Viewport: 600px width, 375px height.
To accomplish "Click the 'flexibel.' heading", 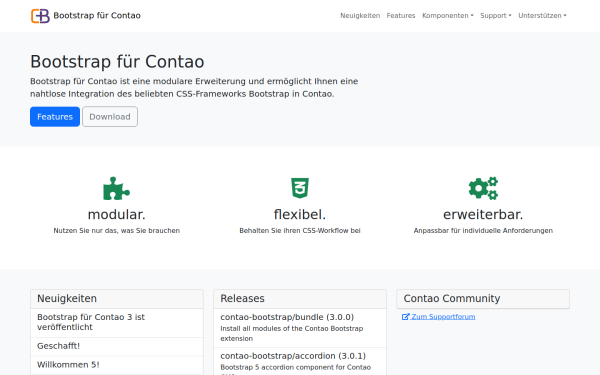I will (300, 215).
